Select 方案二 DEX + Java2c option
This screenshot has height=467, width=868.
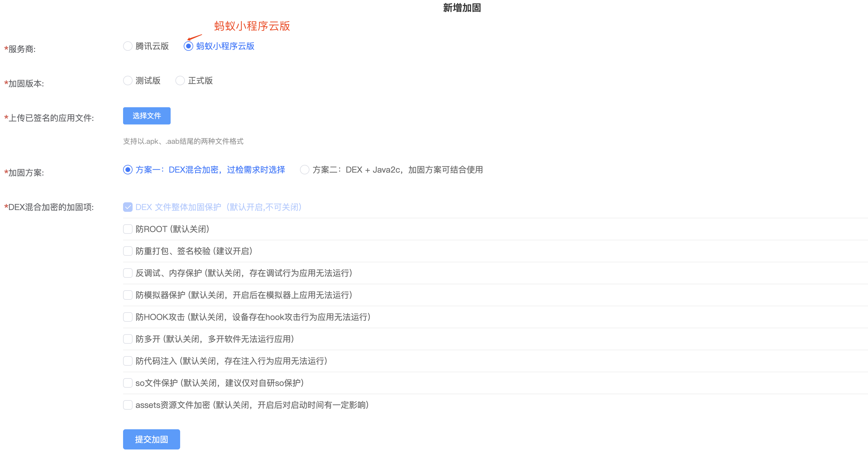305,170
